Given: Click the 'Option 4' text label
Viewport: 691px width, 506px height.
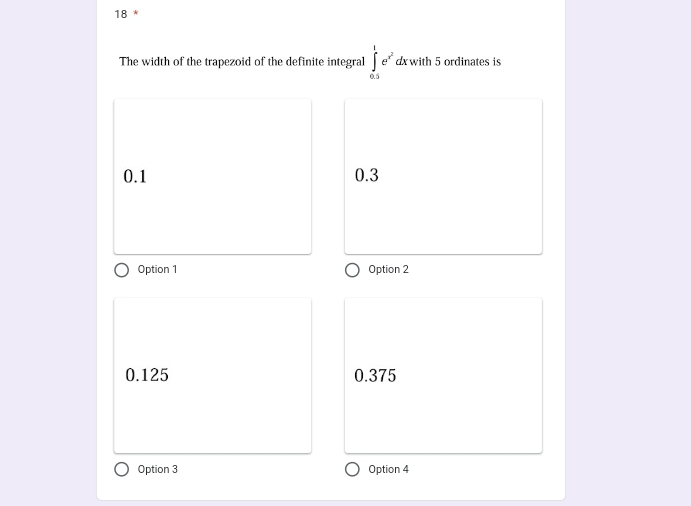Looking at the screenshot, I should 388,469.
